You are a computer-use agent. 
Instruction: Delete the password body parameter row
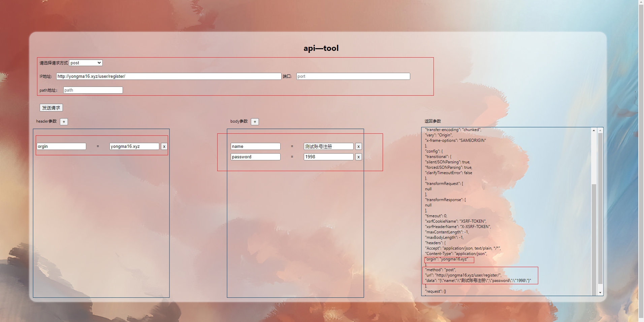pyautogui.click(x=358, y=157)
